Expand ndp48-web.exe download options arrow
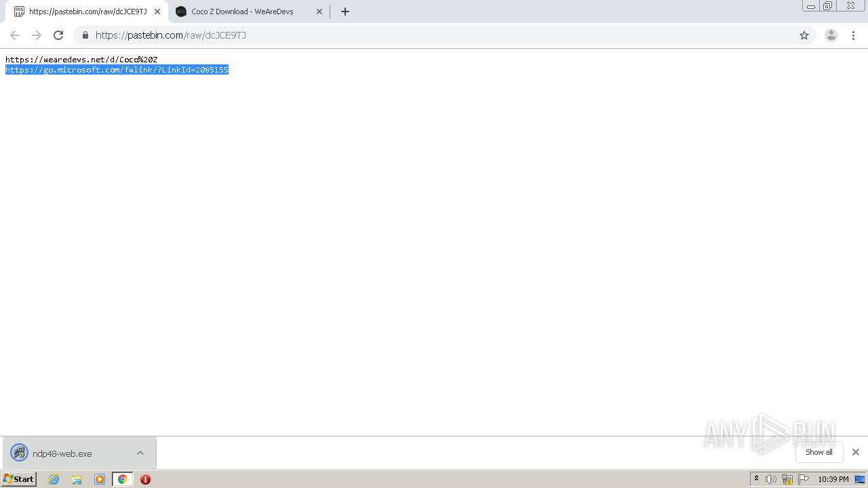 140,453
